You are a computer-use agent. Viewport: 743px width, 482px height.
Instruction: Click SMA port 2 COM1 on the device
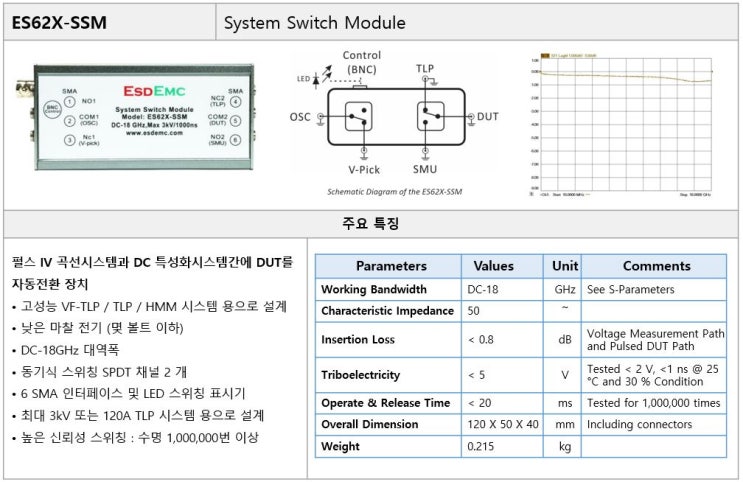70,120
